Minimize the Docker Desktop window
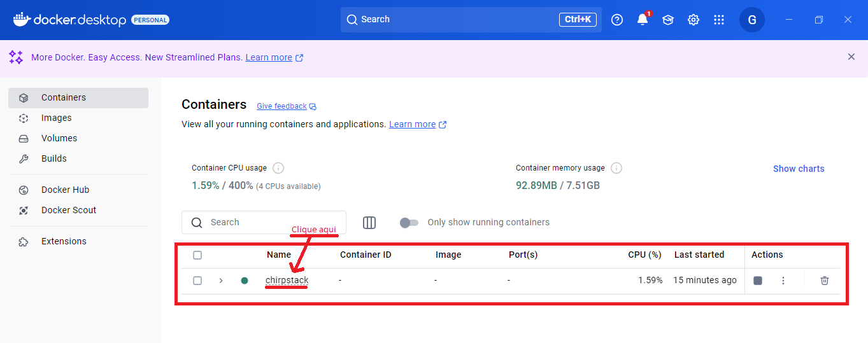This screenshot has width=868, height=343. [x=789, y=20]
